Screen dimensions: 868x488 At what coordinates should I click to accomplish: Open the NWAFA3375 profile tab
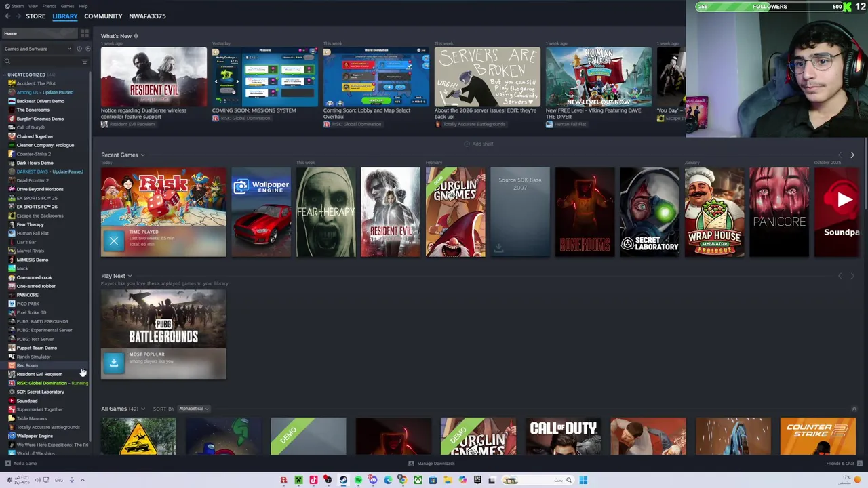pos(147,16)
